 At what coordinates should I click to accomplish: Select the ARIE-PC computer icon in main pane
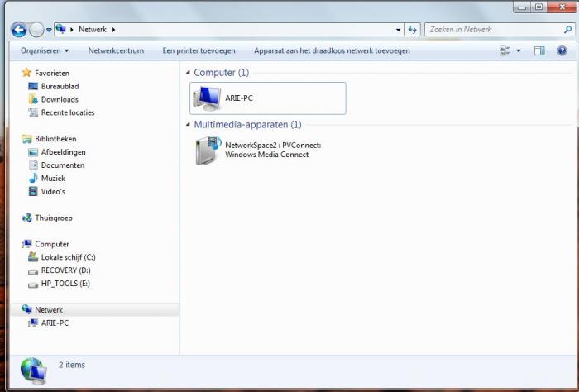tap(207, 98)
